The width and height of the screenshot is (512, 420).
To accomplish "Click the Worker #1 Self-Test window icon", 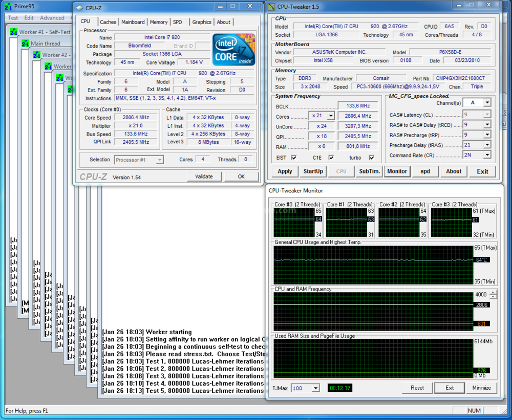I will [14, 32].
